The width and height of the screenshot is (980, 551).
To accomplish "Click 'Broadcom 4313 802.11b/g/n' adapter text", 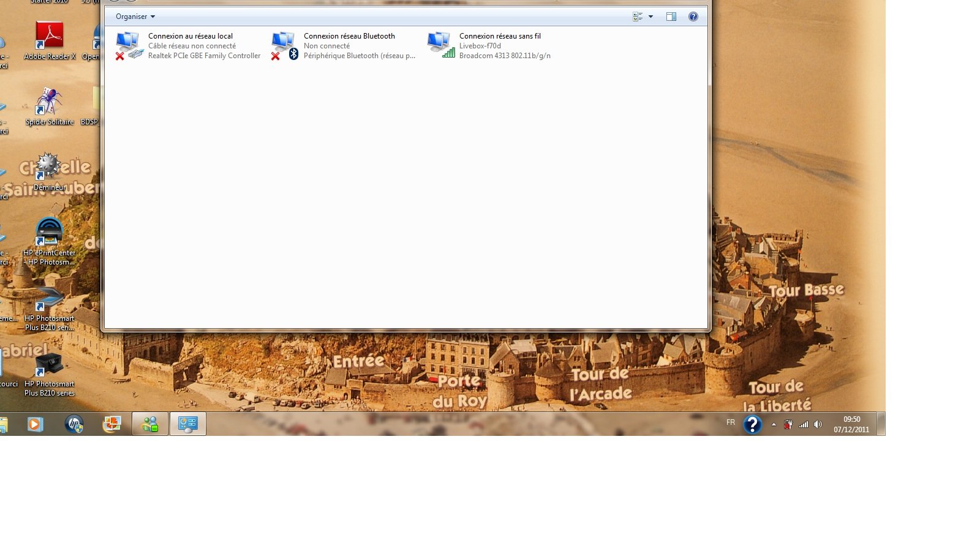I will (x=505, y=56).
